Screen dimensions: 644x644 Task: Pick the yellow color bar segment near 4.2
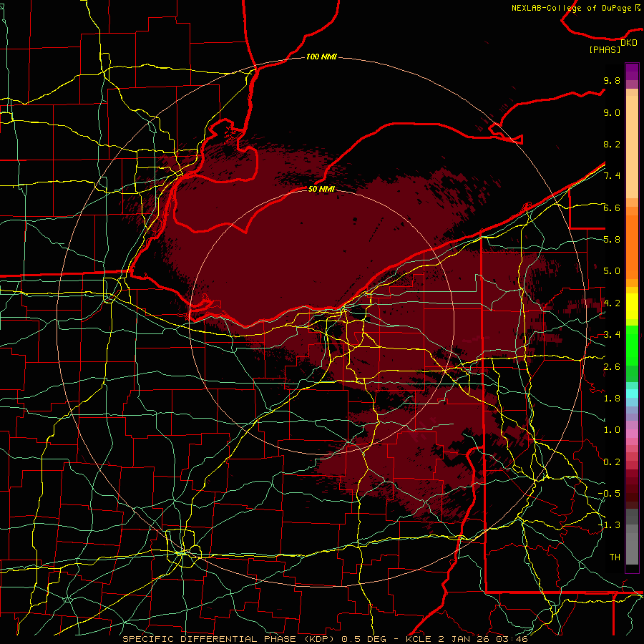tap(632, 306)
